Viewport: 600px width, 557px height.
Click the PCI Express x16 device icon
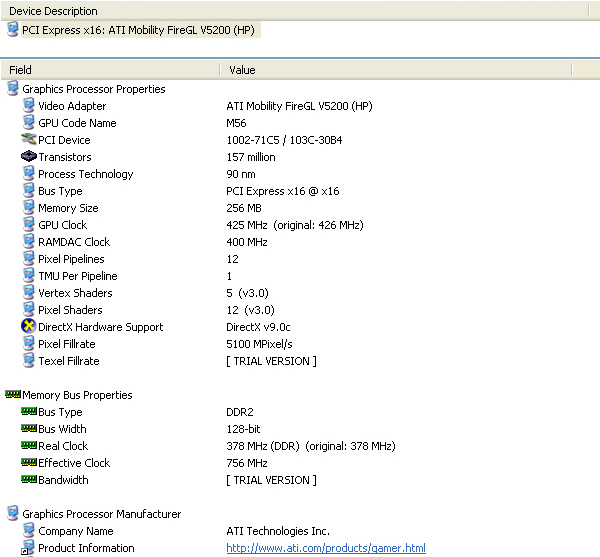tap(13, 29)
